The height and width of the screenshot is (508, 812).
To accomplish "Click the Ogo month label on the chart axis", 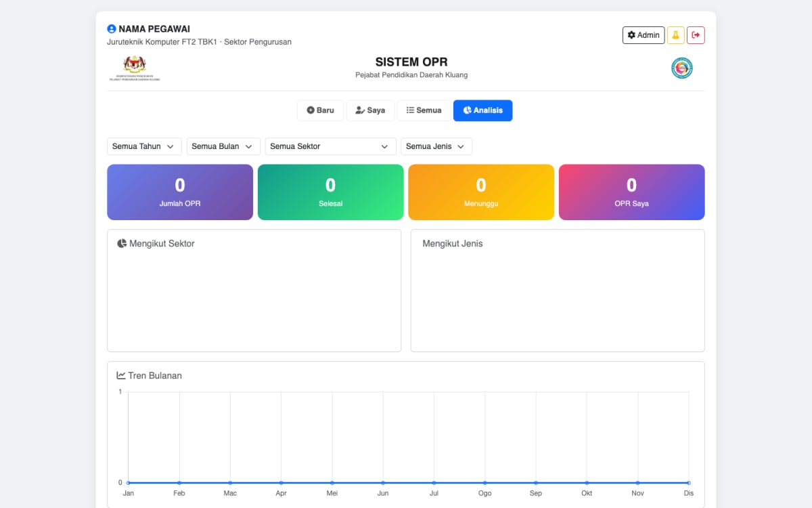I will 485,493.
